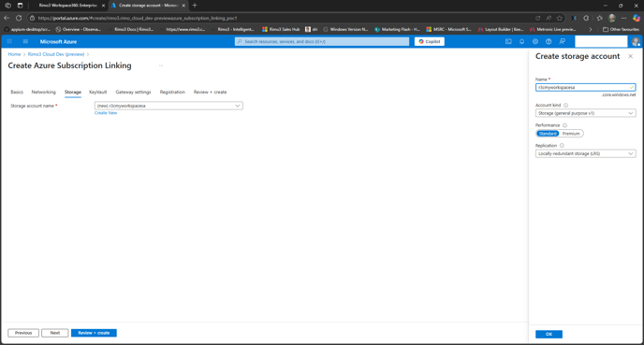Open Rimo3 Sales Hub bookmark
The width and height of the screenshot is (644, 345).
click(x=281, y=30)
